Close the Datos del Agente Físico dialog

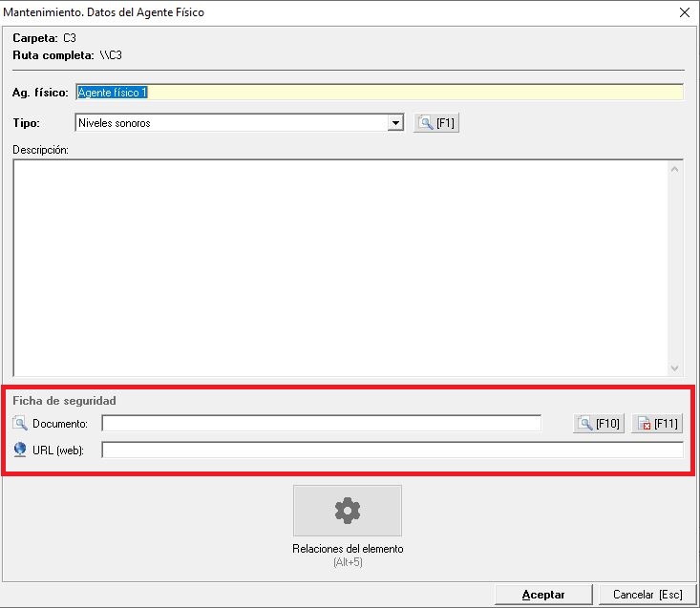click(x=685, y=12)
